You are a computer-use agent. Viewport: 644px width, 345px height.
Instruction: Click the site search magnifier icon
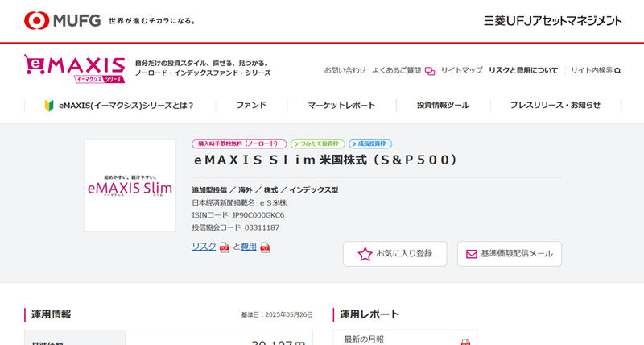coord(617,71)
